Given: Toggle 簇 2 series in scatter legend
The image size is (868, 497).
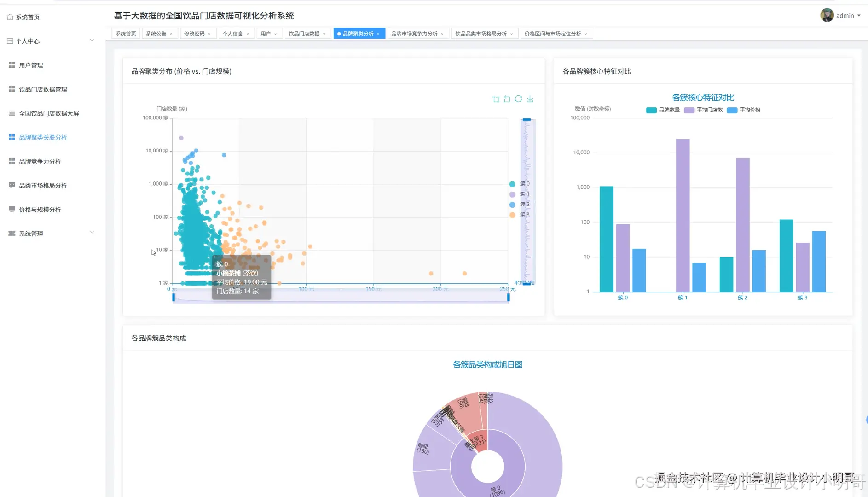Looking at the screenshot, I should pyautogui.click(x=520, y=204).
